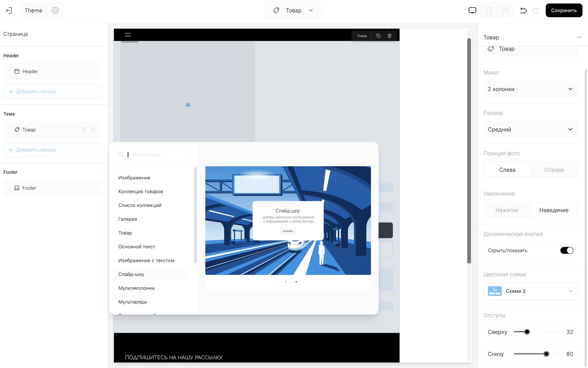Select Header item in sidebar

pyautogui.click(x=52, y=72)
